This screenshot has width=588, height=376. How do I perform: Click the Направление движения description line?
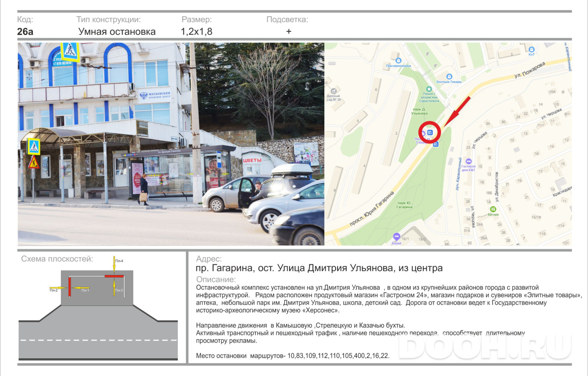[300, 326]
